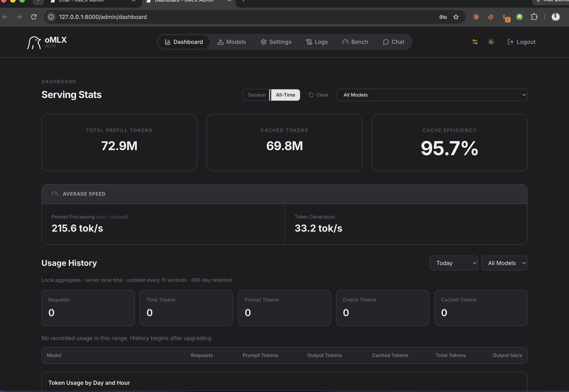Open the Today time range dropdown

(x=454, y=263)
